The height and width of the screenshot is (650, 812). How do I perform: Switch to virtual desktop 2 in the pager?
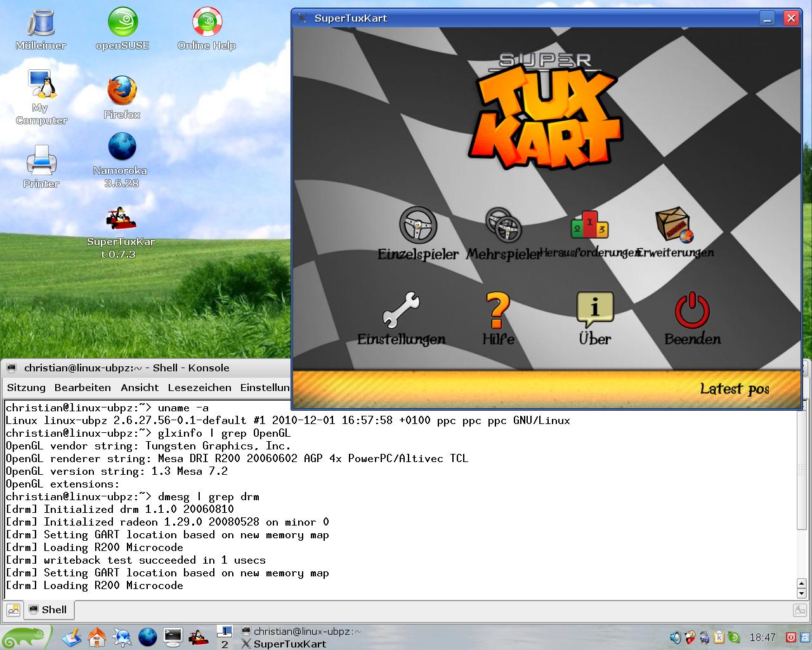pos(225,644)
